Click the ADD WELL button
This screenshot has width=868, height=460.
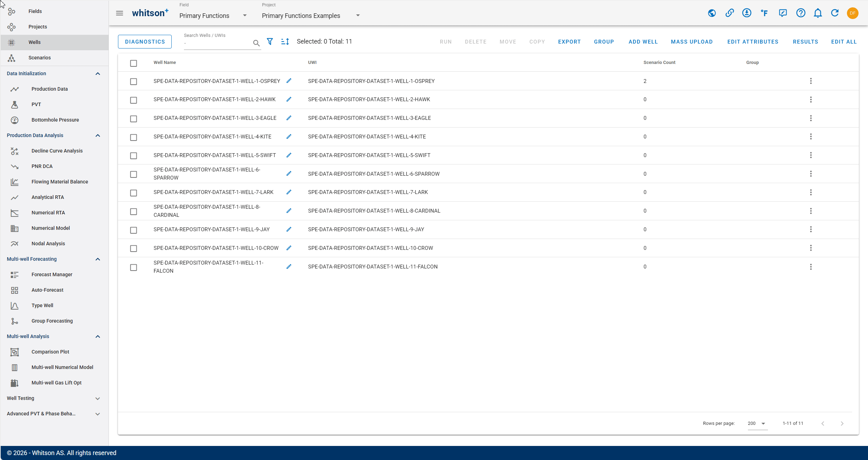tap(643, 41)
